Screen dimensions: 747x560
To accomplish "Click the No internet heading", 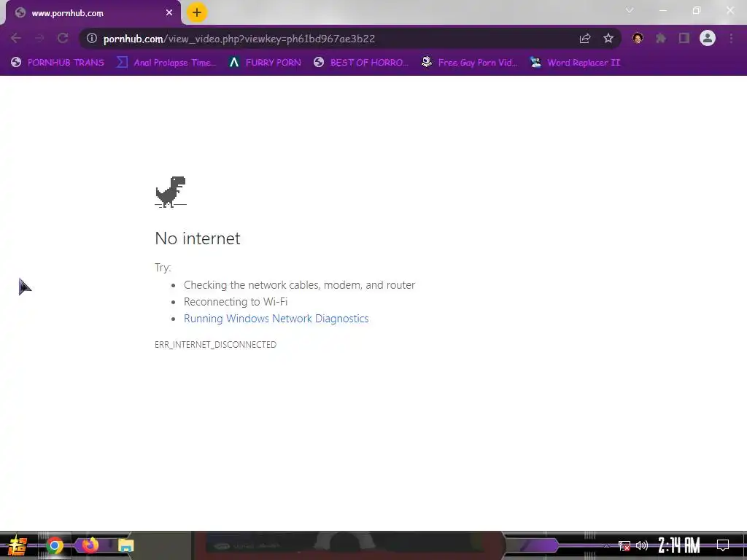I will pyautogui.click(x=198, y=238).
